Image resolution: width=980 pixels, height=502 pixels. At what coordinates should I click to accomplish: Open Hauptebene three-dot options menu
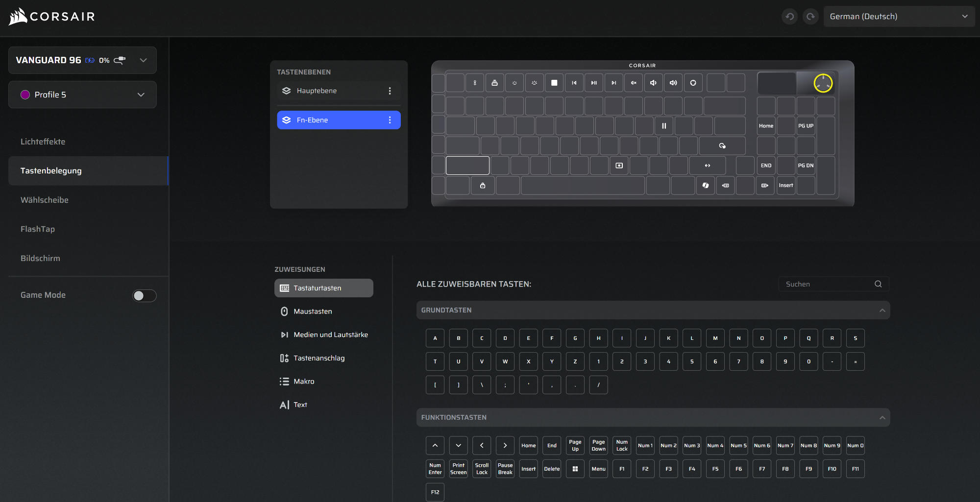[390, 91]
